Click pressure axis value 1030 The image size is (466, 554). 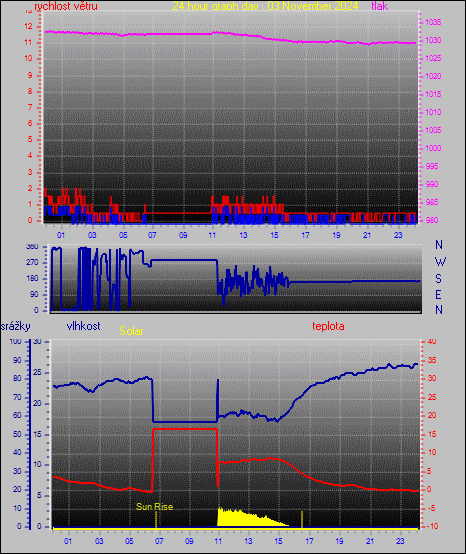433,40
